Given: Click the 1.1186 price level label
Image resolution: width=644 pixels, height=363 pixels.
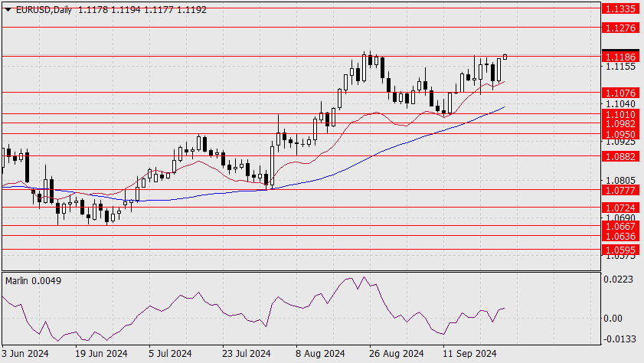Looking at the screenshot, I should (620, 57).
